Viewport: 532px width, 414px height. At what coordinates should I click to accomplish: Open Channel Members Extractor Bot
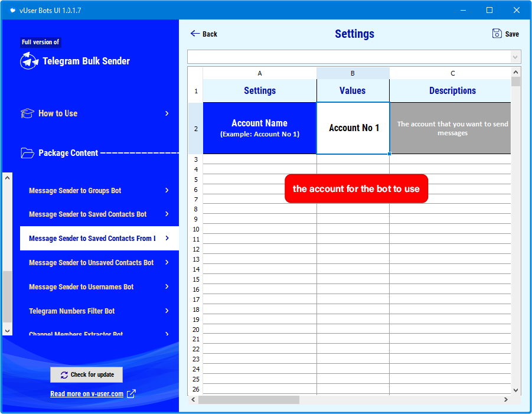click(76, 334)
